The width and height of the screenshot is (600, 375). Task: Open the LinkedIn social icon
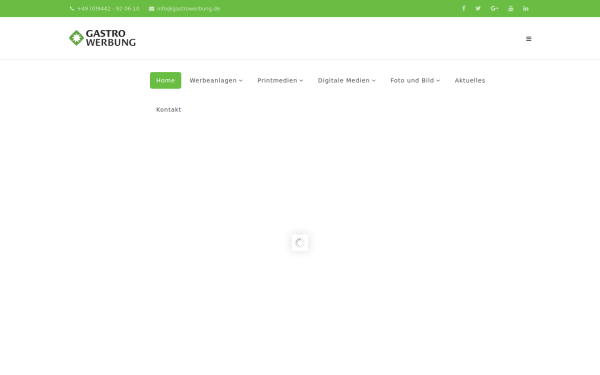click(x=526, y=8)
